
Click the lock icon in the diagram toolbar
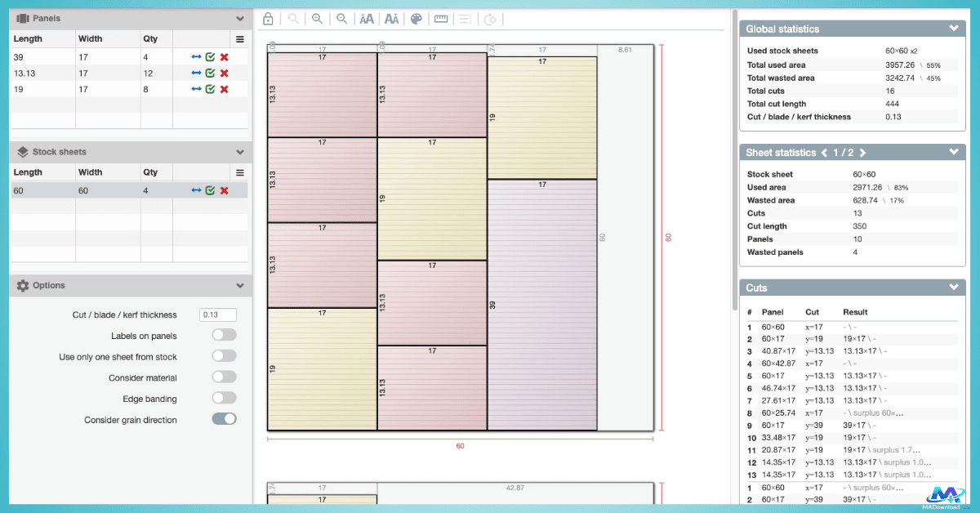[268, 19]
